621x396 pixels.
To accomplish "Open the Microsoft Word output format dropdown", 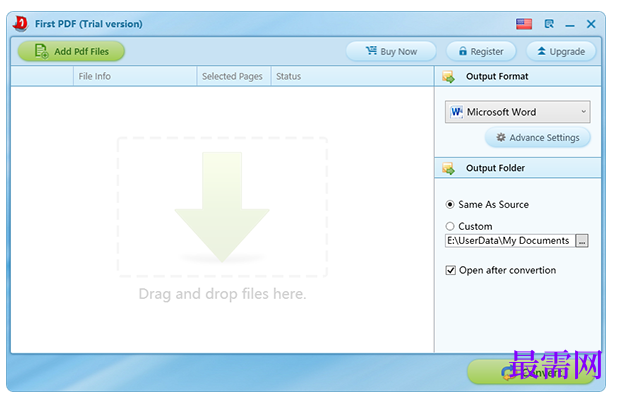I will coord(518,112).
